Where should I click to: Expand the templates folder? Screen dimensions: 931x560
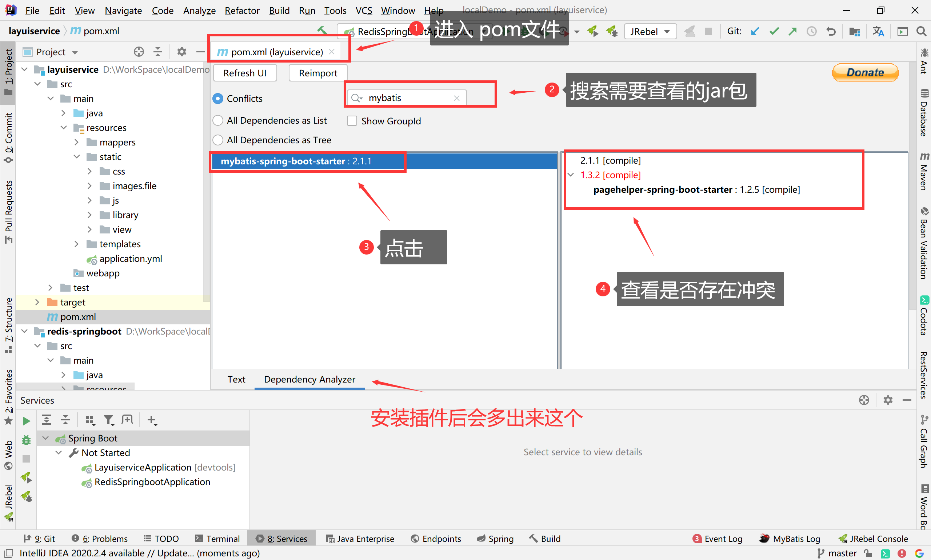coord(76,244)
